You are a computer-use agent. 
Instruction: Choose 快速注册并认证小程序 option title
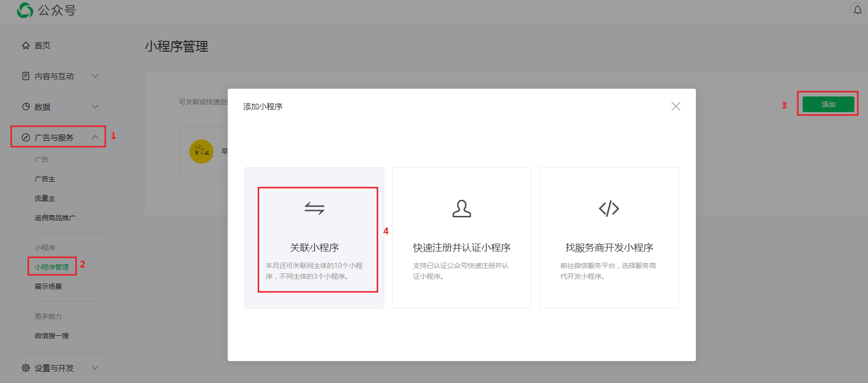point(462,248)
